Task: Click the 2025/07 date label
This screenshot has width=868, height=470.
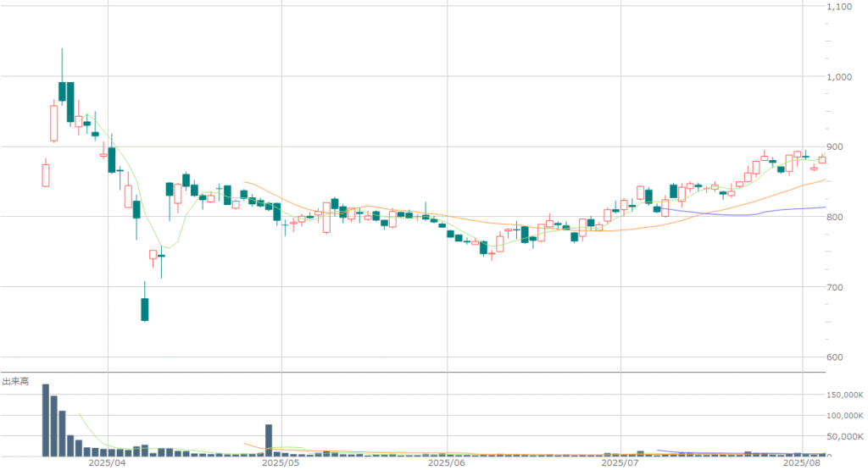Action: 620,463
